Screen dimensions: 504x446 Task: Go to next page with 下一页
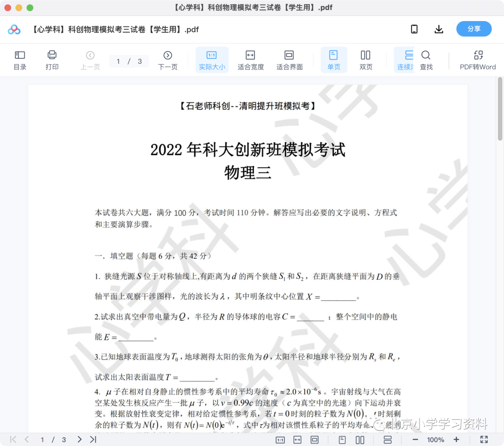(168, 60)
